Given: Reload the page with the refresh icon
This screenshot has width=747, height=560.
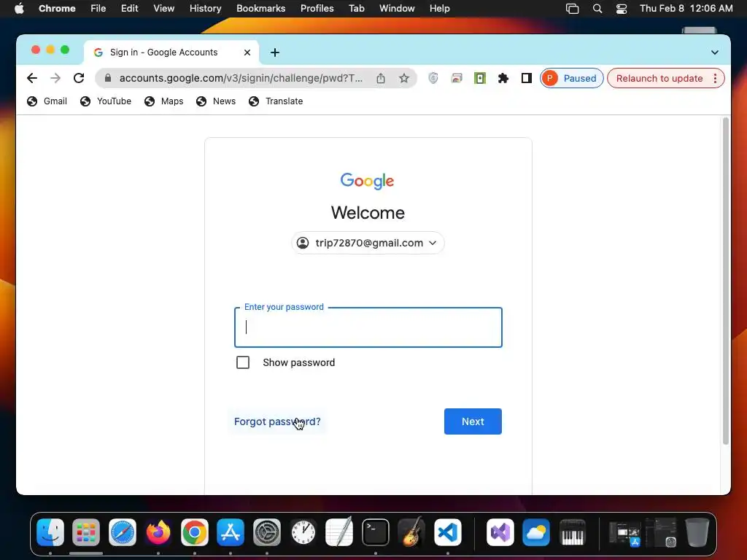Looking at the screenshot, I should 79,78.
